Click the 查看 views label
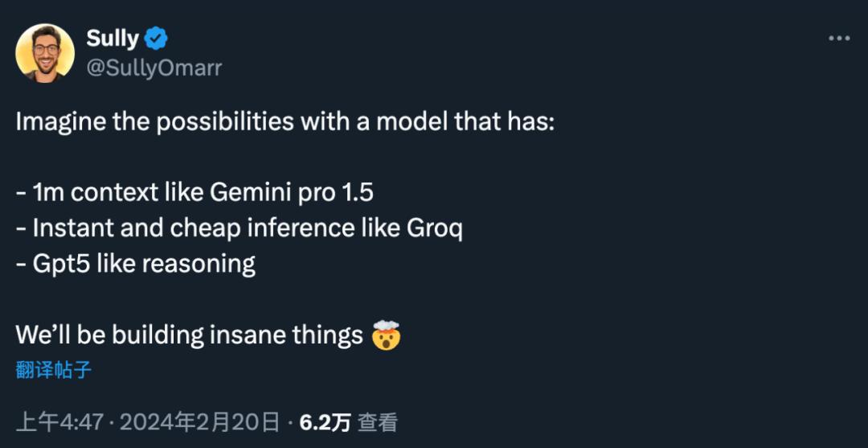 377,422
